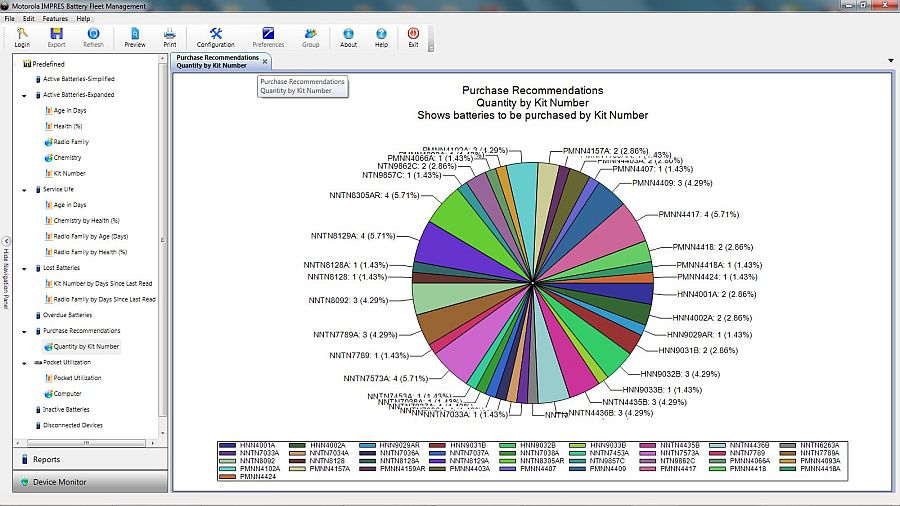The height and width of the screenshot is (506, 900).
Task: Collapse the Active Batteries-Expanded node
Action: [x=24, y=95]
